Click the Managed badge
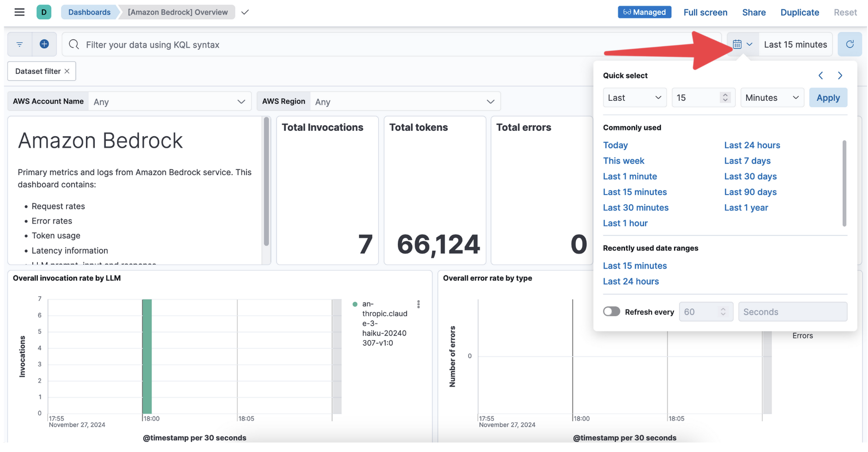This screenshot has height=452, width=868. point(645,12)
